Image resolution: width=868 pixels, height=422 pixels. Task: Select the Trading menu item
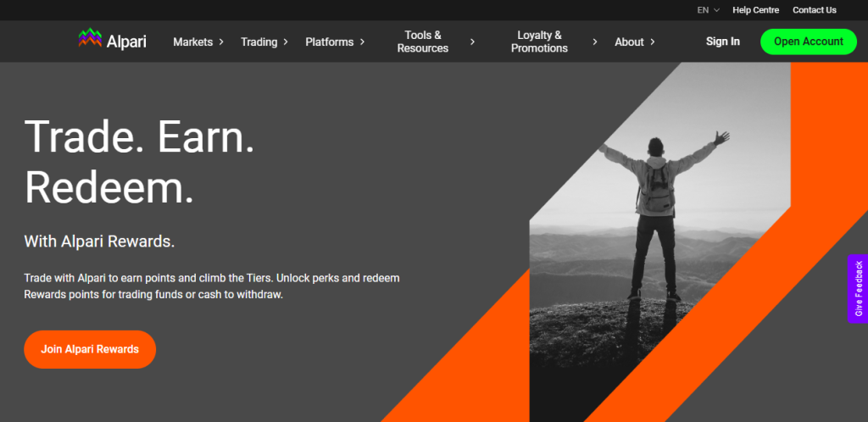click(259, 42)
